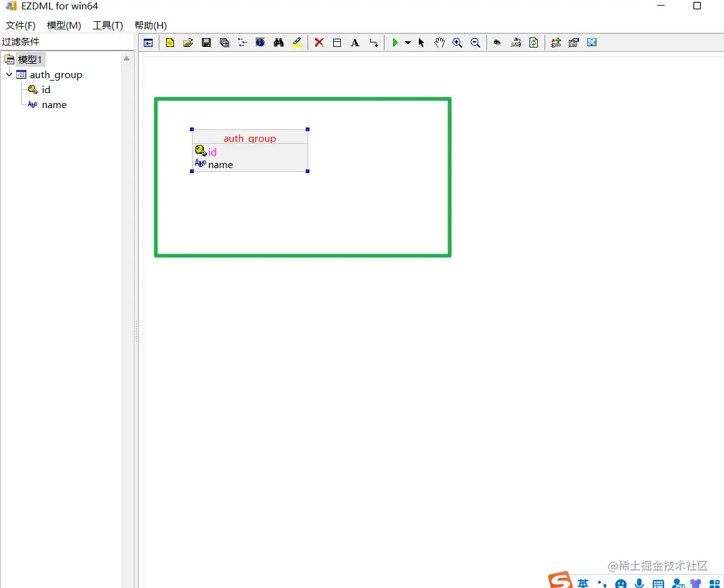The image size is (724, 588).
Task: Select the highlighter pen color icon
Action: click(x=297, y=42)
